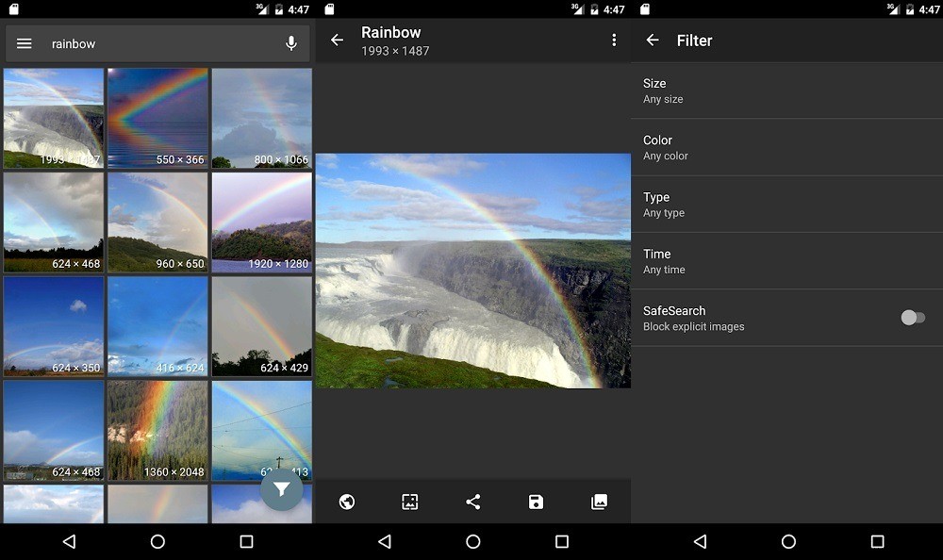Tap the filter floating action button
This screenshot has width=943, height=560.
281,489
